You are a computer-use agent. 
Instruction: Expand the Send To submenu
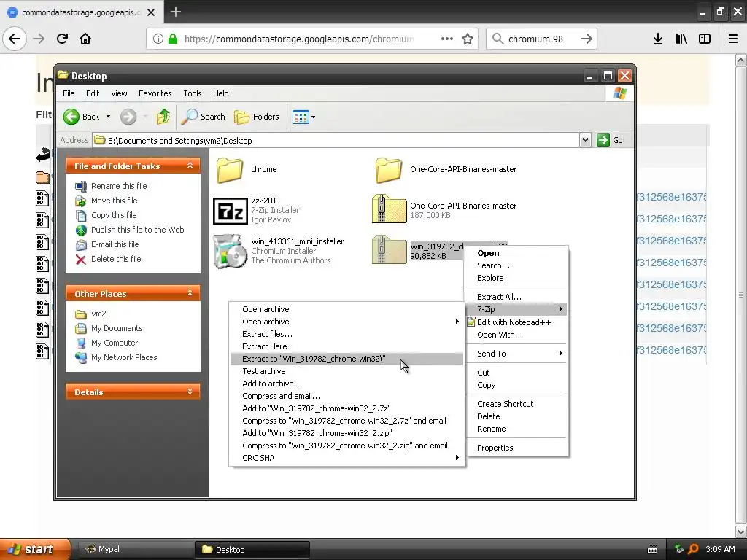pyautogui.click(x=517, y=354)
